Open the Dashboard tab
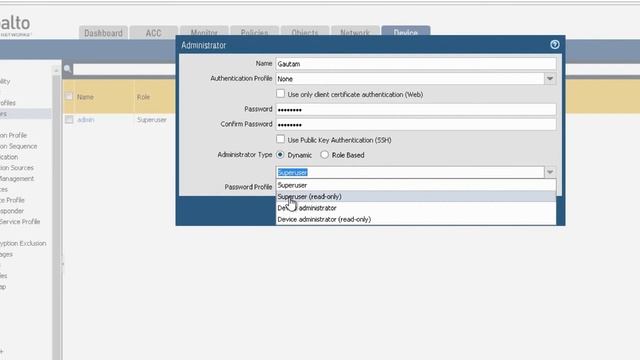The height and width of the screenshot is (360, 640). (103, 33)
